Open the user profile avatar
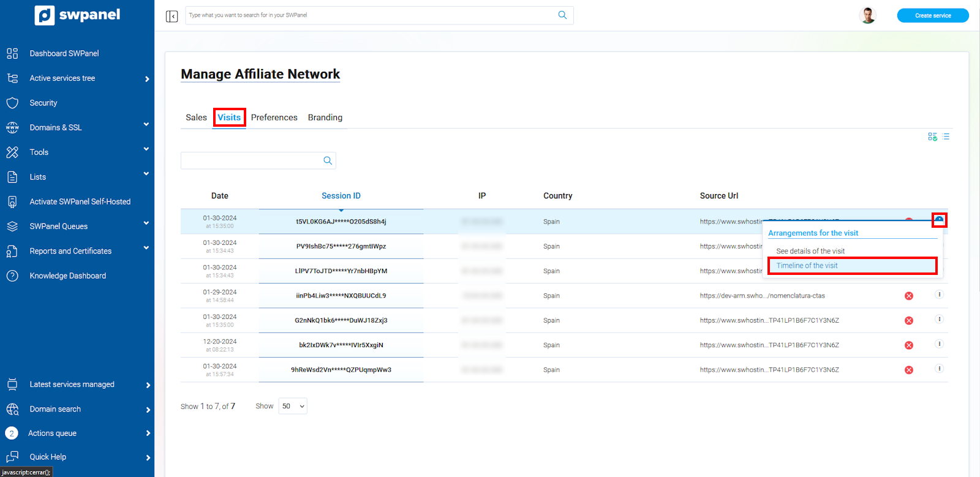 pos(867,15)
